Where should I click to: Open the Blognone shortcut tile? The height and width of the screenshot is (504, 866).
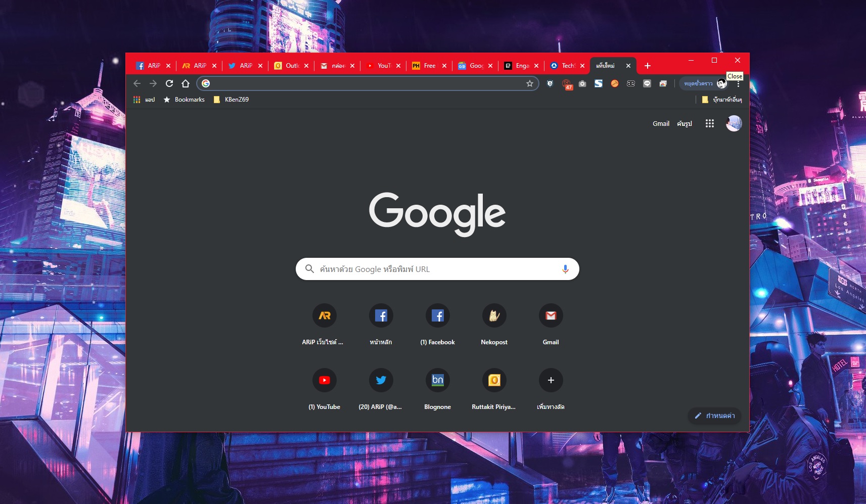pyautogui.click(x=437, y=380)
